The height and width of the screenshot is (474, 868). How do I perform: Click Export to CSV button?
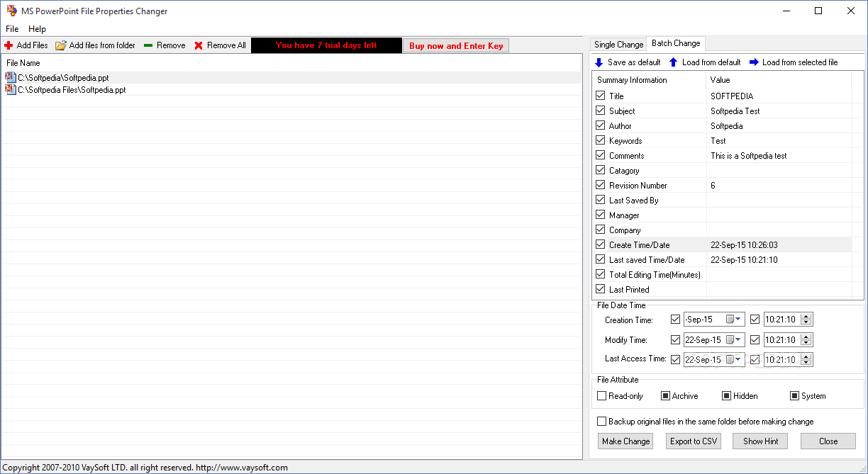click(x=694, y=441)
